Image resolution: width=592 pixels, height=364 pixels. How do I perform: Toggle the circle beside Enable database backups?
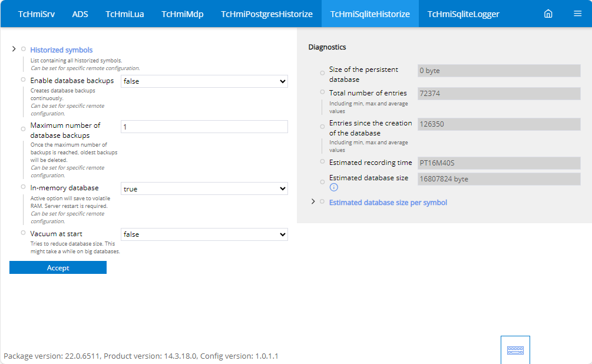click(x=23, y=80)
